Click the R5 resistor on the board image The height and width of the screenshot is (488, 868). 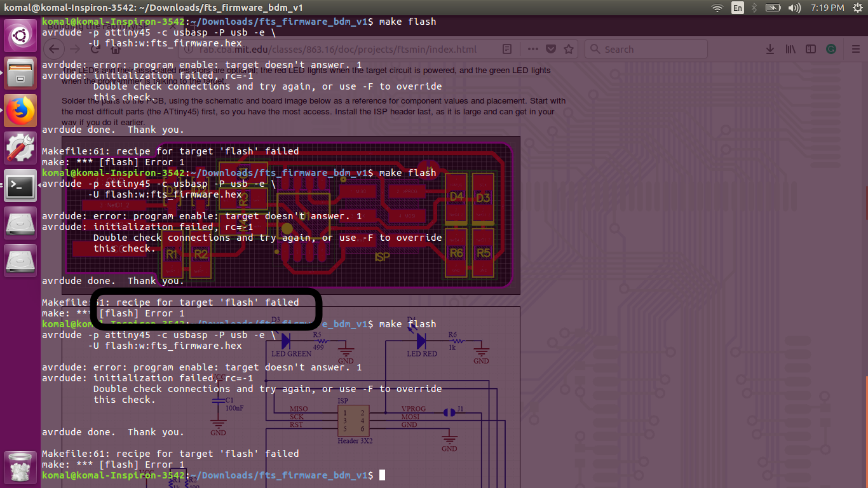pos(484,253)
